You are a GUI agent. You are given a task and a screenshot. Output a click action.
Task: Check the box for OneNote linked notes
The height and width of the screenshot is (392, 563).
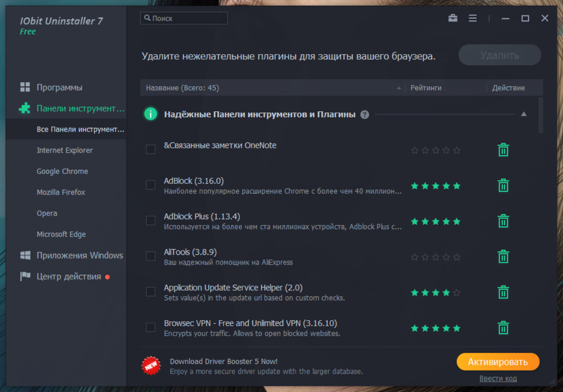[151, 149]
